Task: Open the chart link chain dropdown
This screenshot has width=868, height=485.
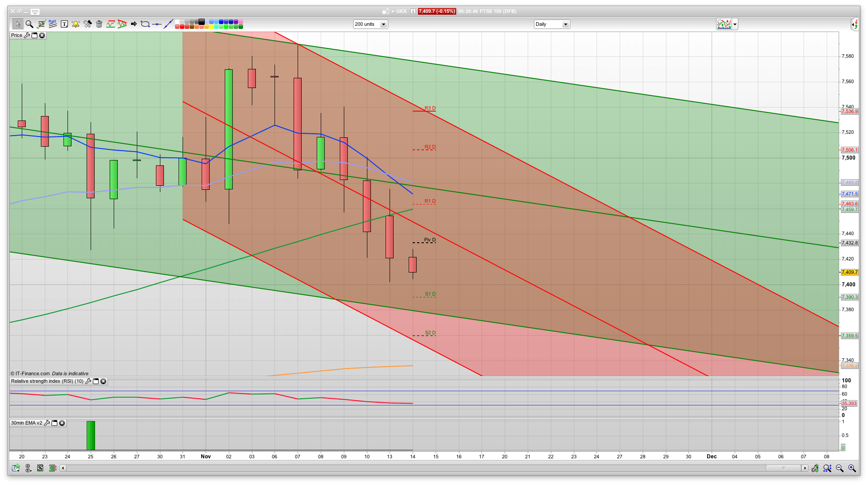Action: (x=28, y=468)
